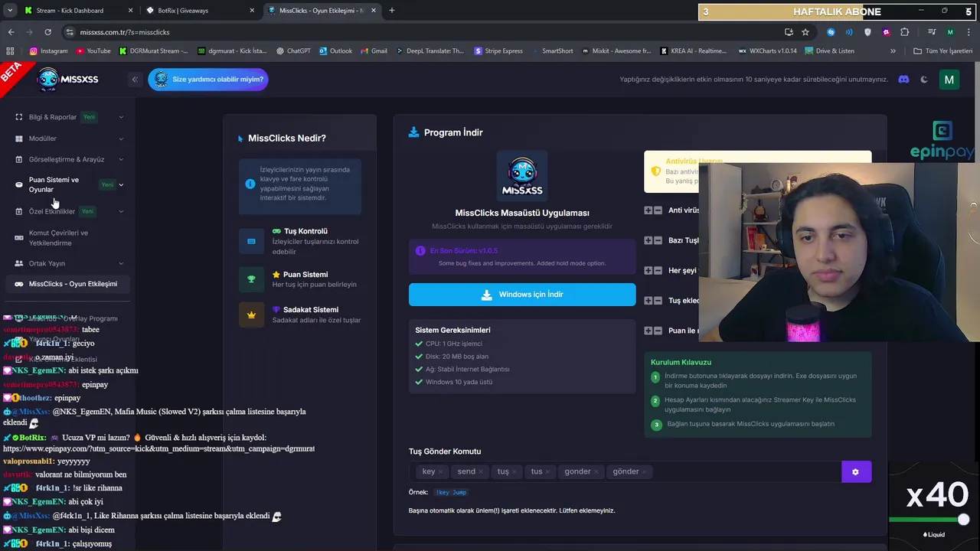Reload the page
The width and height of the screenshot is (980, 551).
(x=47, y=32)
